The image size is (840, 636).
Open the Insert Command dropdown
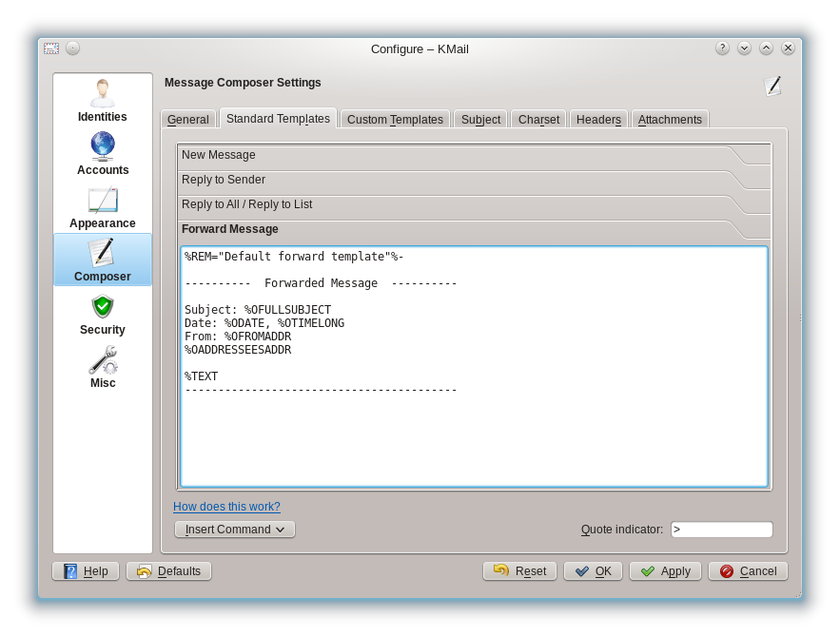coord(234,529)
